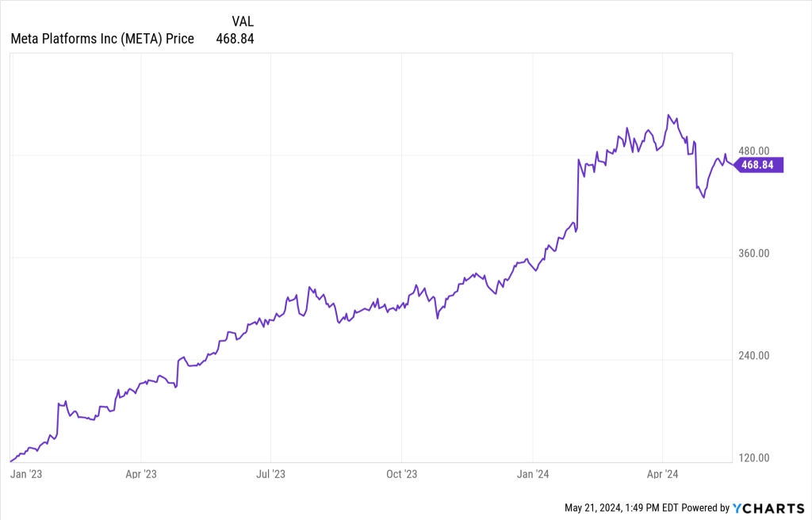Click the 468.84 value under VAL
This screenshot has height=520, width=812.
[x=235, y=38]
